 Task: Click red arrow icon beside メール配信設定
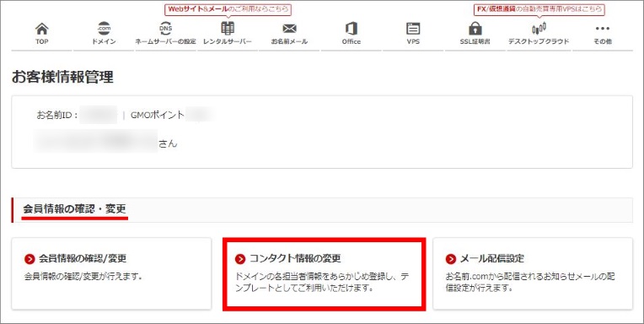[x=451, y=259]
